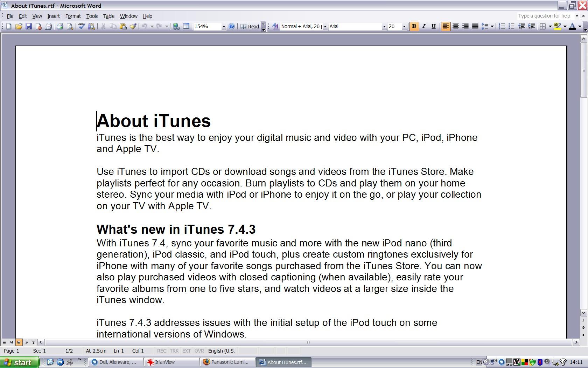Switch to the Panasonic Lumi... Firefox taskbar button
Image resolution: width=588 pixels, height=368 pixels.
pyautogui.click(x=227, y=362)
